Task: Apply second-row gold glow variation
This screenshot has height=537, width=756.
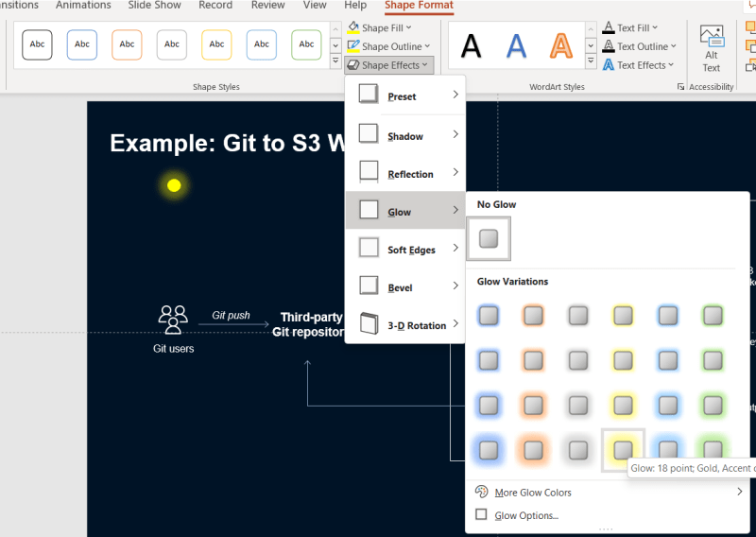Action: (623, 361)
